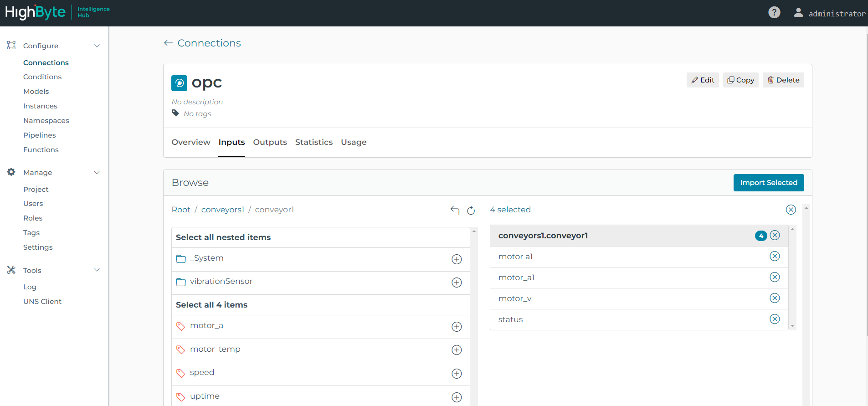The width and height of the screenshot is (868, 406).
Task: Open Models in the sidebar
Action: tap(36, 91)
